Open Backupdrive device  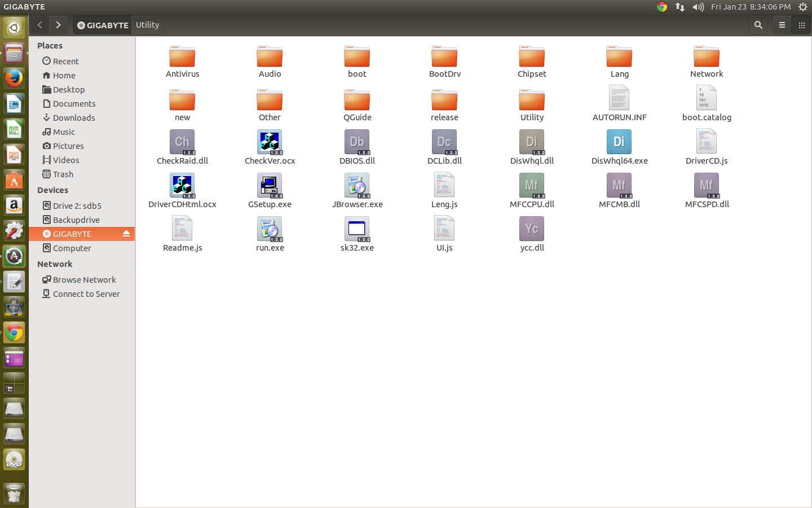click(82, 220)
